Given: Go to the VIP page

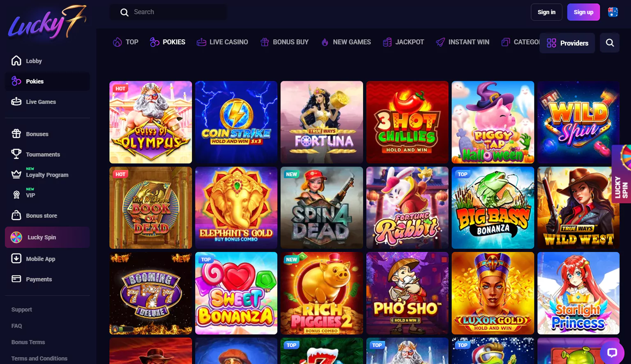Looking at the screenshot, I should point(30,195).
